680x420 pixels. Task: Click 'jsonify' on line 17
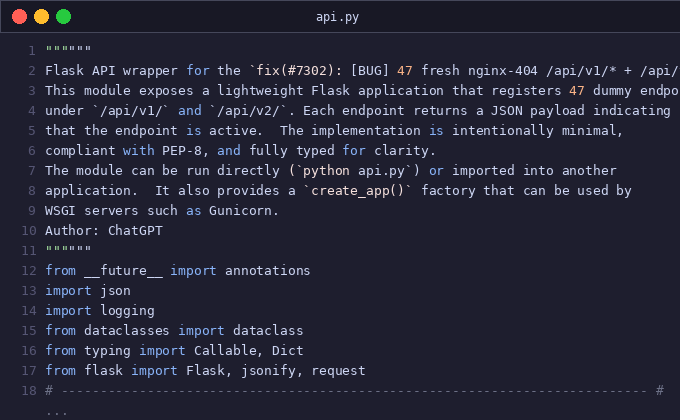[x=268, y=371]
